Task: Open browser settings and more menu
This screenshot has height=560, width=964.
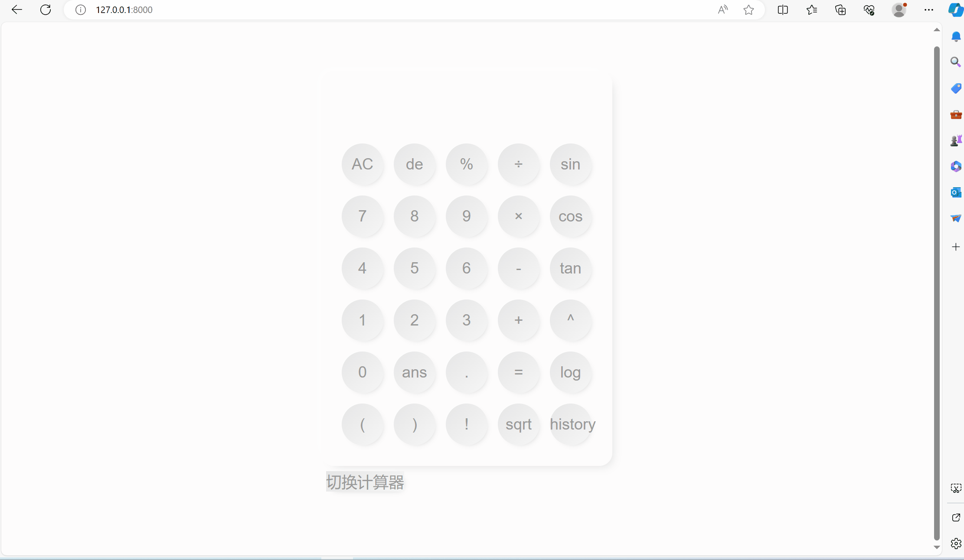Action: coord(928,10)
